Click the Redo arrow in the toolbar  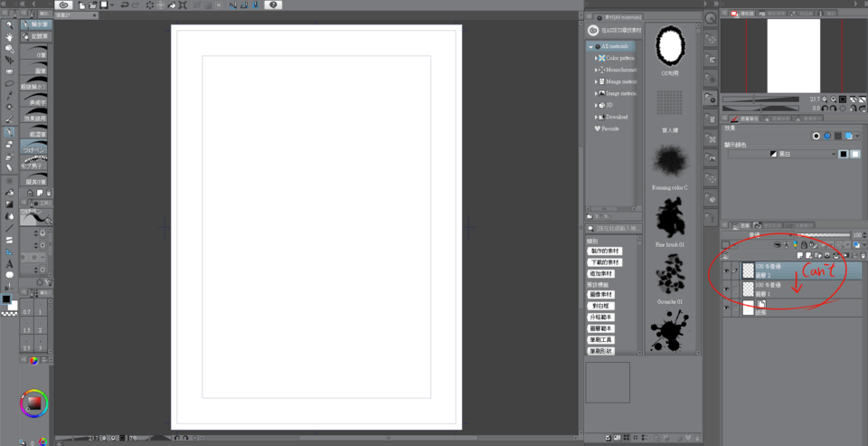tap(136, 5)
